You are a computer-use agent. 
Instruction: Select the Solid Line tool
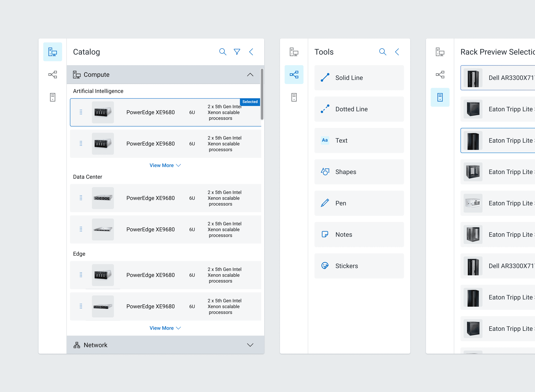359,78
